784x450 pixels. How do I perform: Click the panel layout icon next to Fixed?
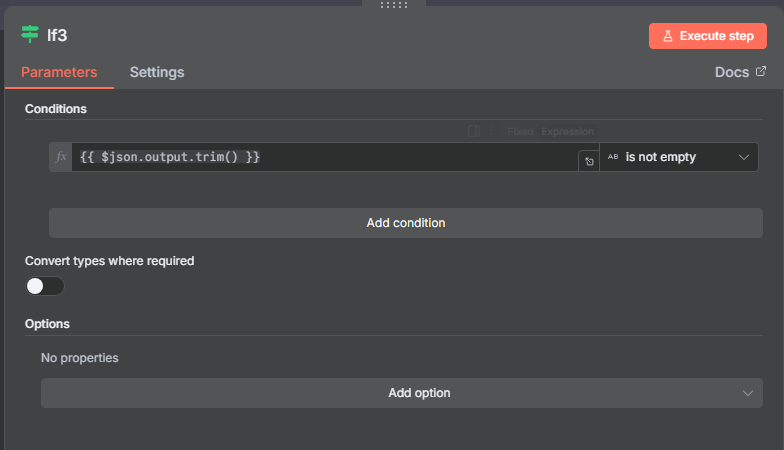pos(474,131)
